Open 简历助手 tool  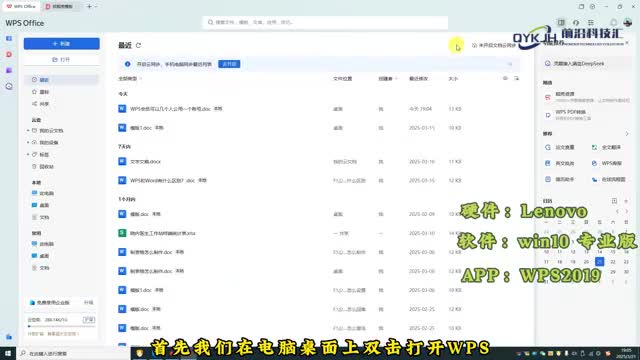560,179
